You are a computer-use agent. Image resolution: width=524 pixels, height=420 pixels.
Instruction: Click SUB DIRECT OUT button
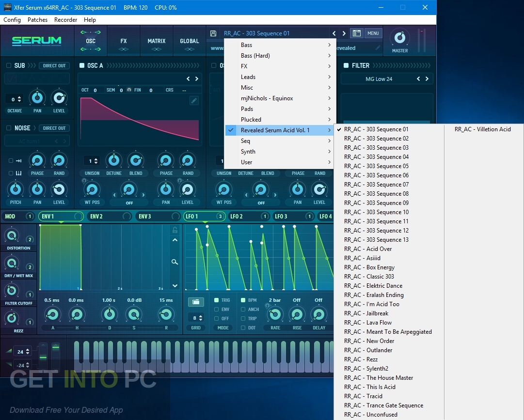(x=54, y=65)
